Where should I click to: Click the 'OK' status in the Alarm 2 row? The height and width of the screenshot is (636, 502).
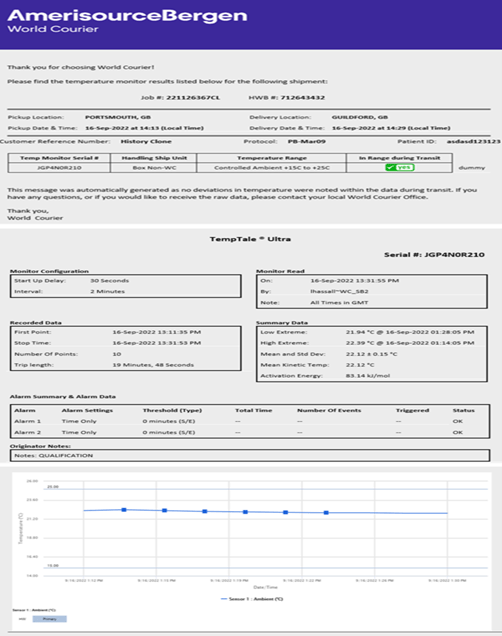[458, 432]
